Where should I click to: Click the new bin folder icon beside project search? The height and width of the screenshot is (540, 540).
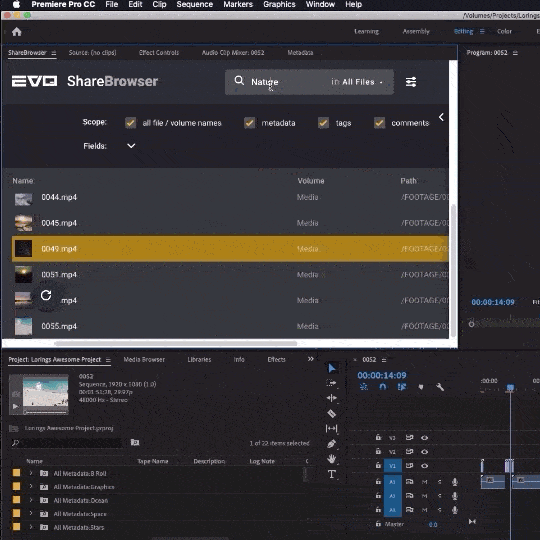[135, 442]
